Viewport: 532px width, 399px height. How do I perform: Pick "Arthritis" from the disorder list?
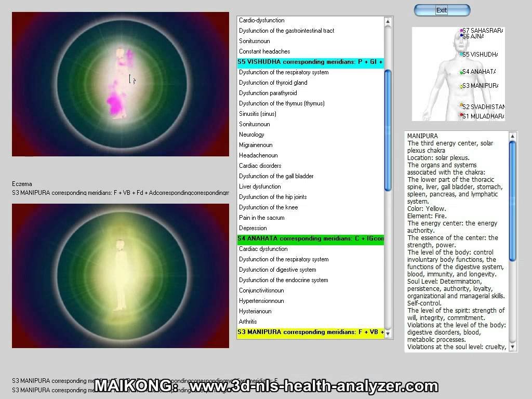tap(248, 322)
